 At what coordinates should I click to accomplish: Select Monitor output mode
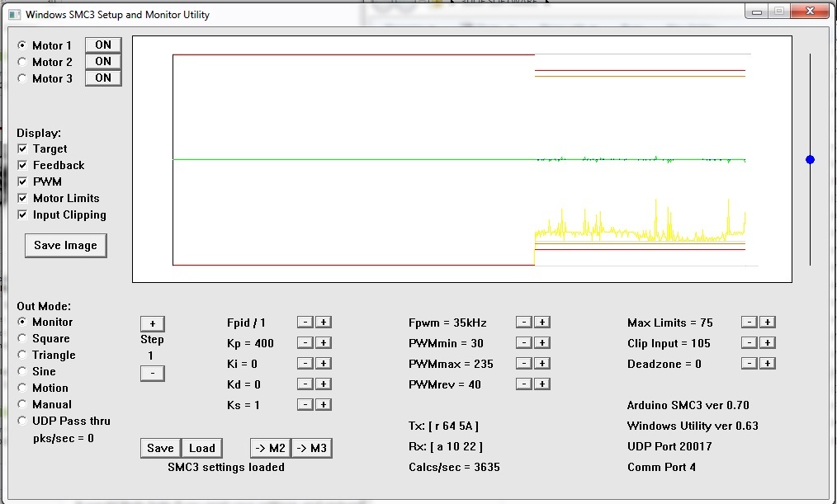tap(22, 322)
